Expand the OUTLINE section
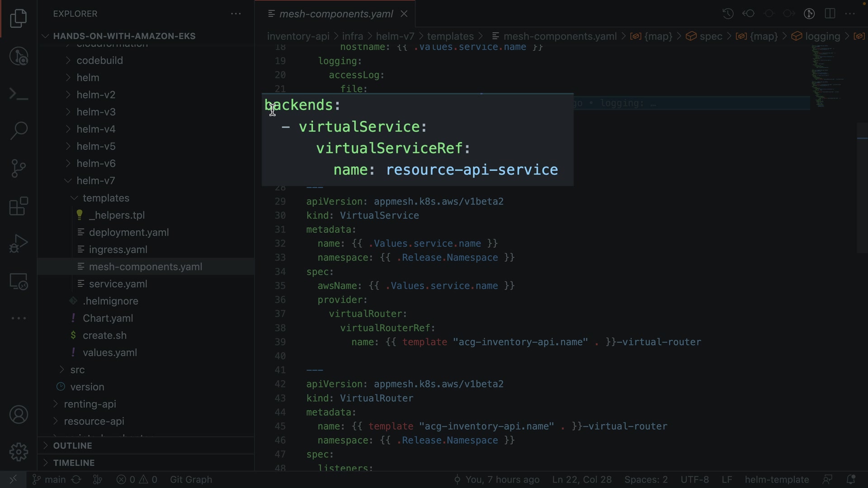Image resolution: width=868 pixels, height=488 pixels. pos(72,446)
